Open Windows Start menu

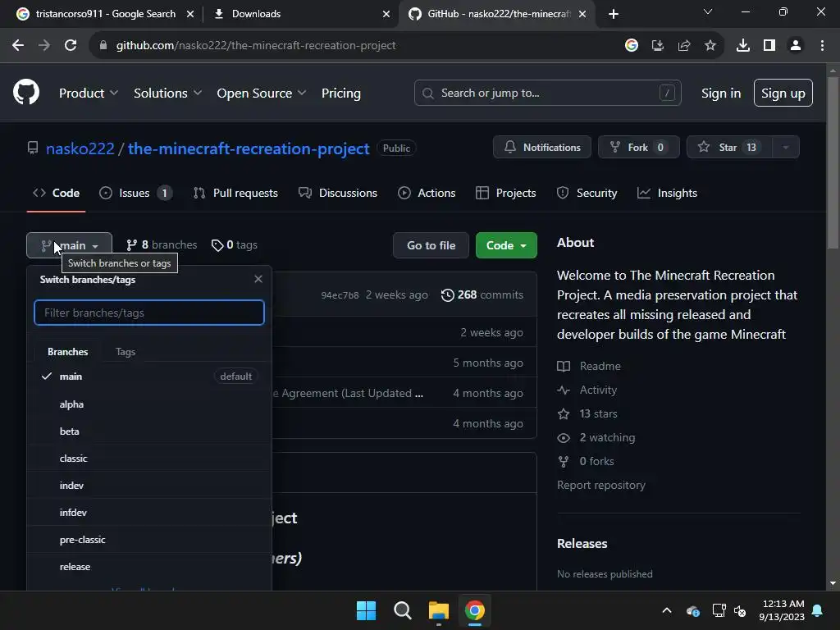[367, 610]
